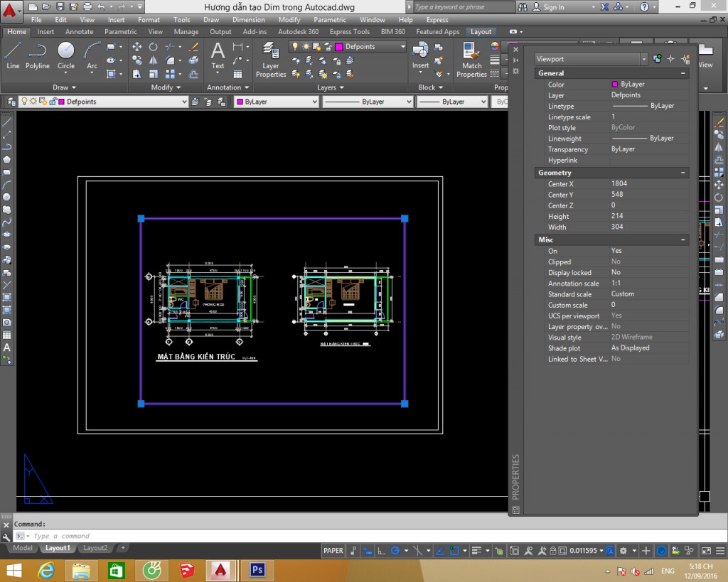Toggle Object Snap in the status bar
This screenshot has height=582, width=728.
pyautogui.click(x=419, y=550)
